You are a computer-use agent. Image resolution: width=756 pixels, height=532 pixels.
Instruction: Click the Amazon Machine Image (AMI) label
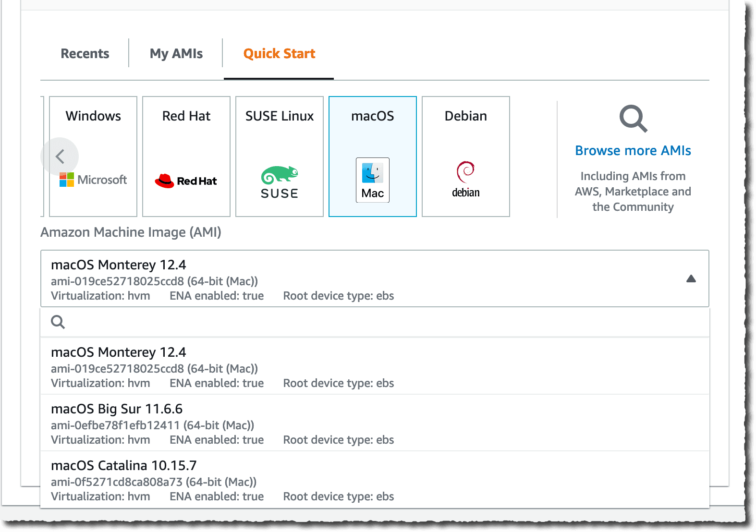[131, 232]
